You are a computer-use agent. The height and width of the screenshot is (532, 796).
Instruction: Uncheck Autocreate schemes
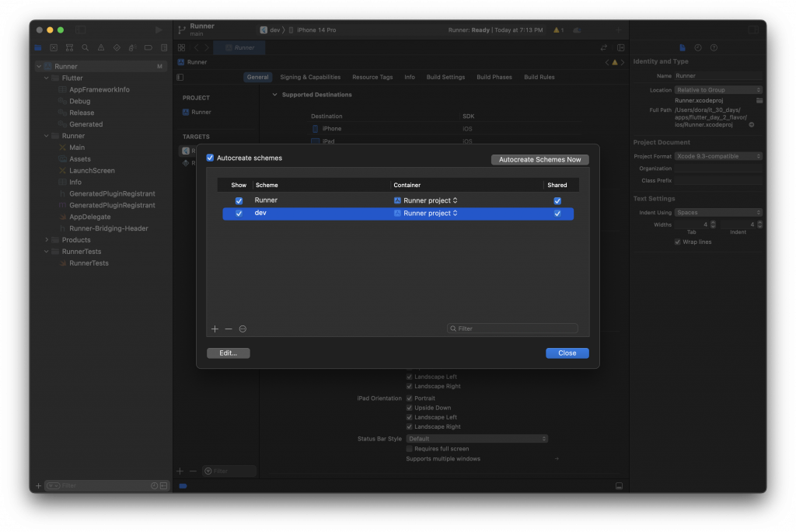[x=210, y=158]
